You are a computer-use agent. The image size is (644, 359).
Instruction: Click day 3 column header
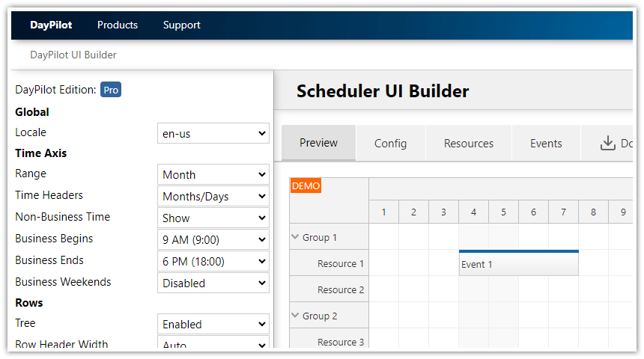click(443, 212)
